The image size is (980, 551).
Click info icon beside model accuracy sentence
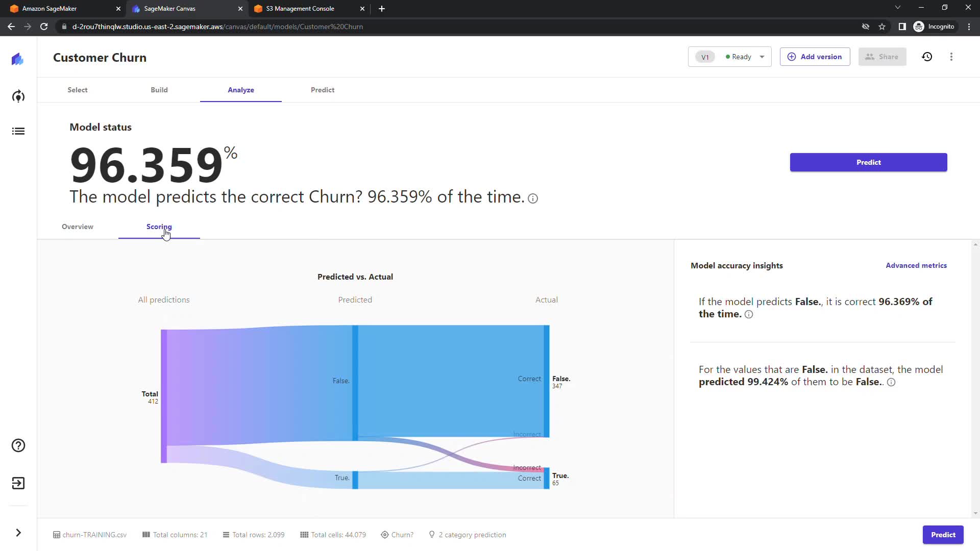point(533,198)
